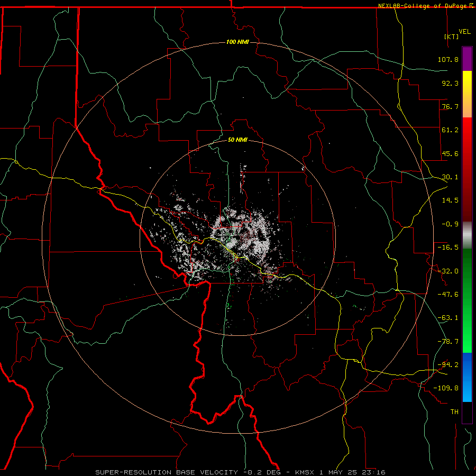Select the -0.9 value on velocity scale
Viewport: 476px width, 476px height.
coord(450,224)
